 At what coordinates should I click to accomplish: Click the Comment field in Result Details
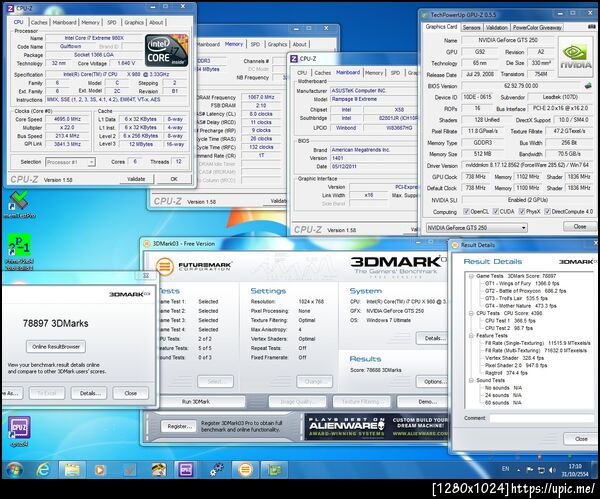click(x=541, y=419)
